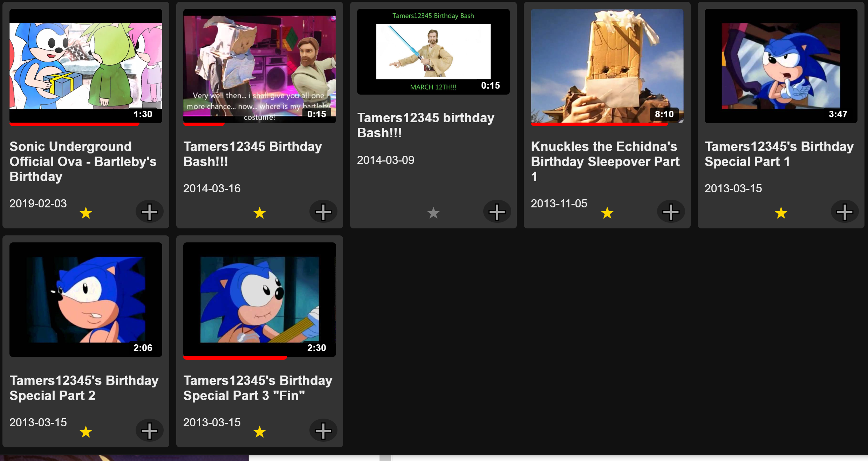The image size is (868, 461).
Task: Click plus icon on Sonic Underground Official Ova card
Action: (x=149, y=212)
